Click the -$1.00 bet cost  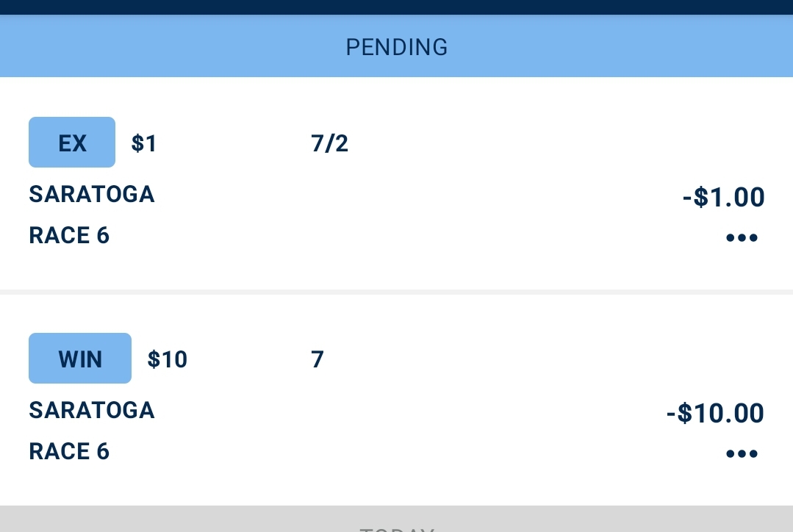pyautogui.click(x=724, y=197)
